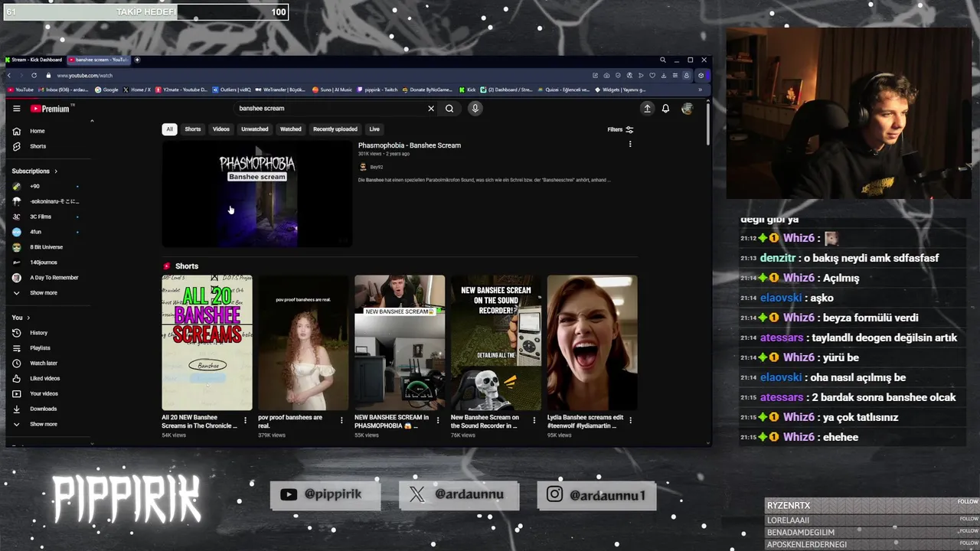Screen dimensions: 980x551
Task: Open the Filters dropdown
Action: [x=620, y=129]
